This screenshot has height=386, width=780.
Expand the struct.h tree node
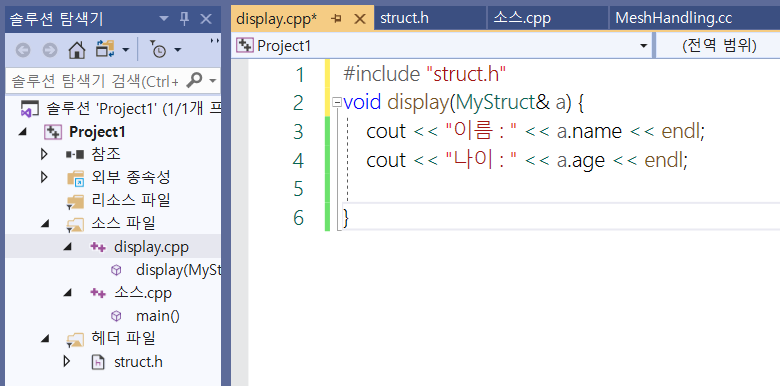[x=67, y=362]
